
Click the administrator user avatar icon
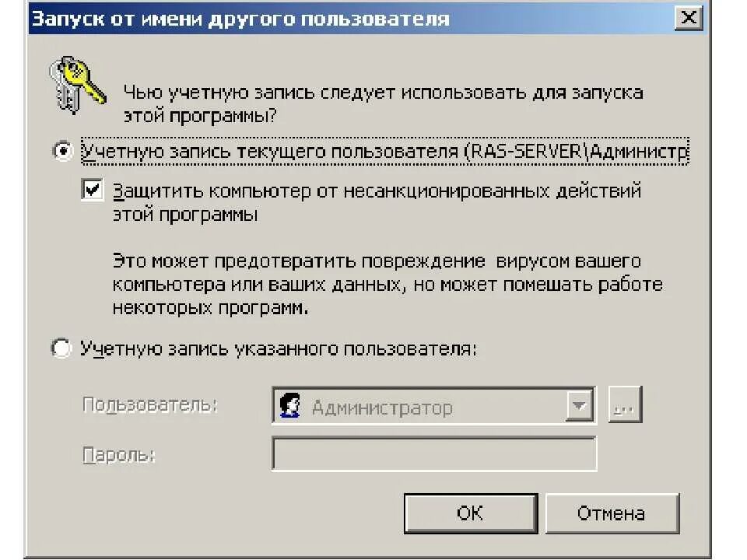tap(290, 405)
